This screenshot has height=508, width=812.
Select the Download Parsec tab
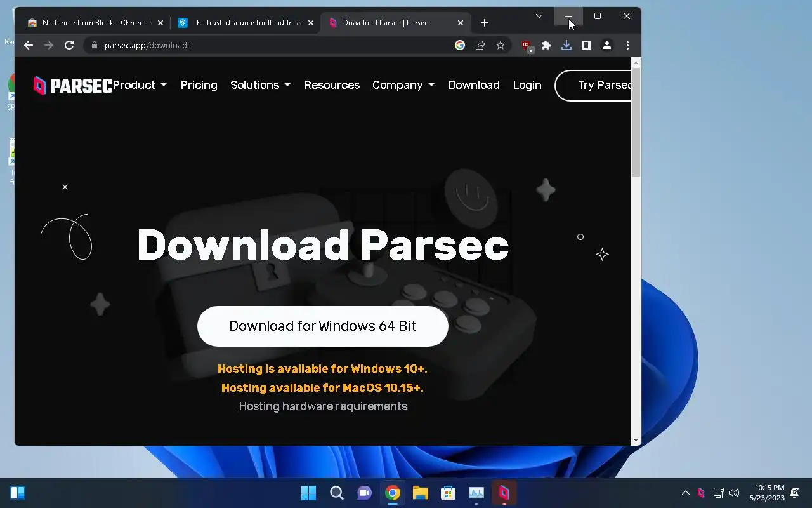coord(396,23)
